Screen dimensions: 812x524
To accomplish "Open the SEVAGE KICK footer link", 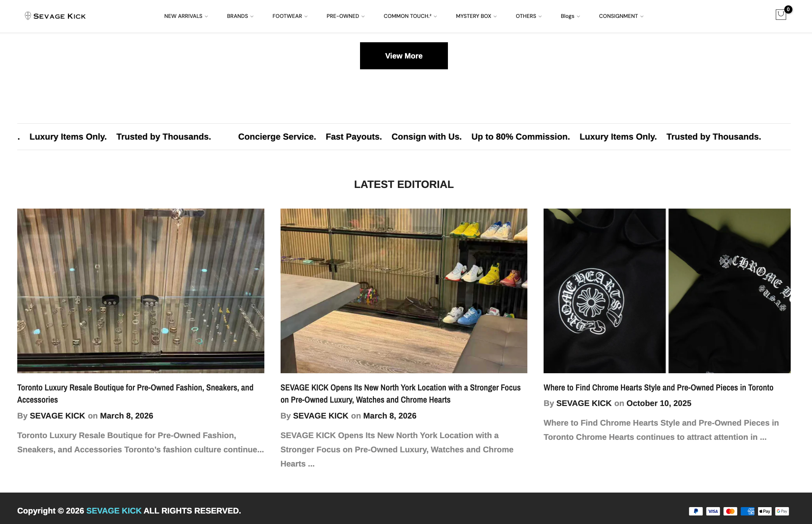I will tap(114, 511).
